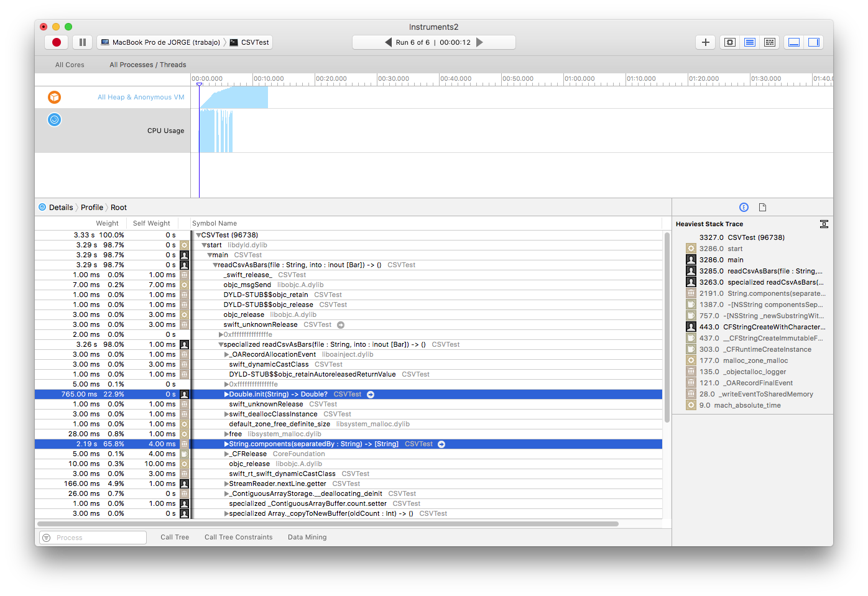868x596 pixels.
Task: Click the 00:10.000 mark on timeline ruler
Action: click(269, 79)
